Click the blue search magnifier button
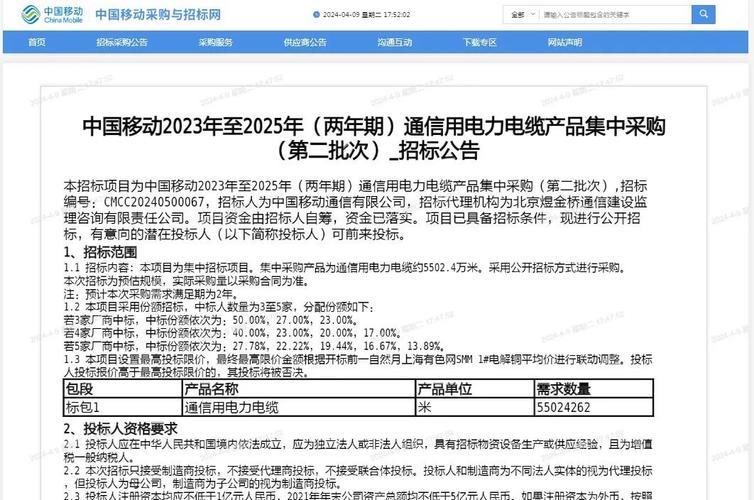The width and height of the screenshot is (754, 500). pos(703,14)
